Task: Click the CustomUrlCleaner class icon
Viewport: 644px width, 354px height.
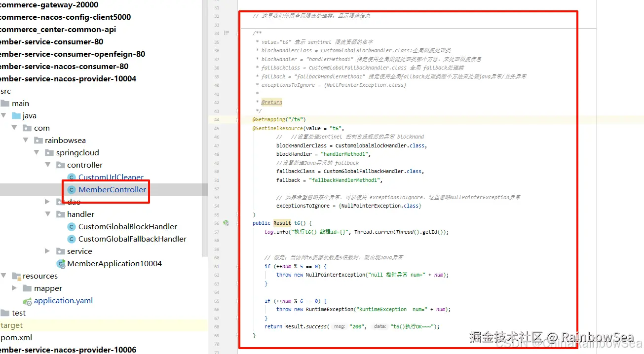Action: click(x=72, y=177)
